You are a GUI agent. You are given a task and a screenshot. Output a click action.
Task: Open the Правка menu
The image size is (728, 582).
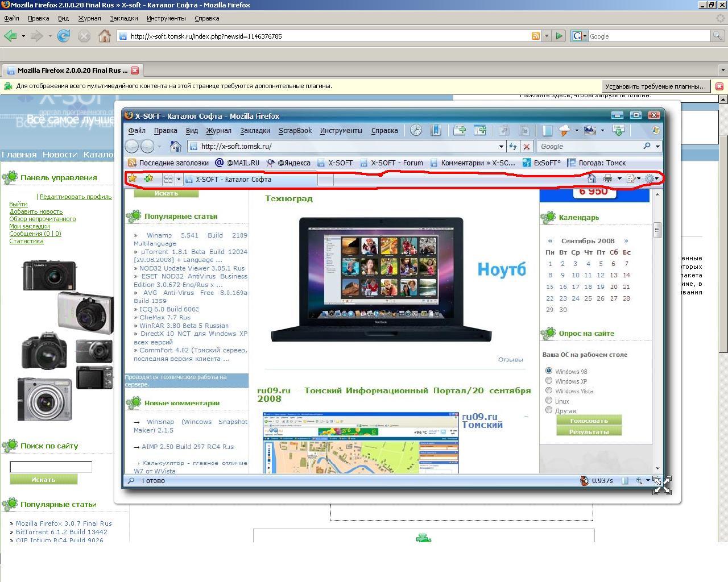[x=38, y=18]
